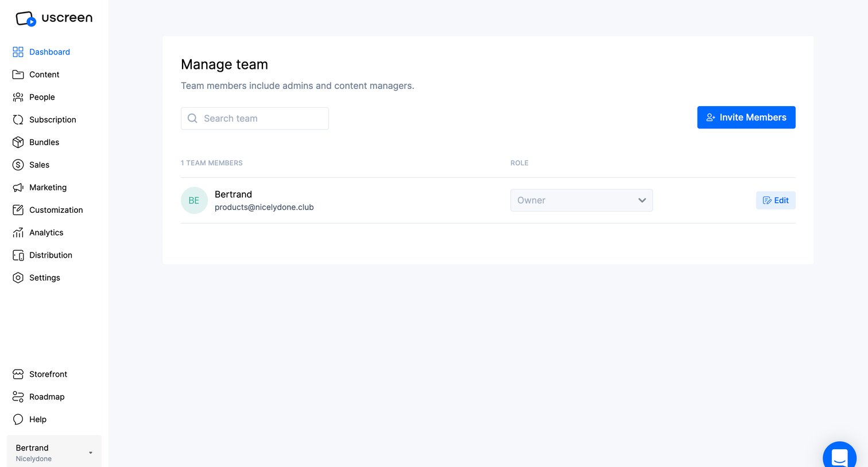The width and height of the screenshot is (868, 467).
Task: Click the Help speech bubble icon
Action: (x=18, y=419)
